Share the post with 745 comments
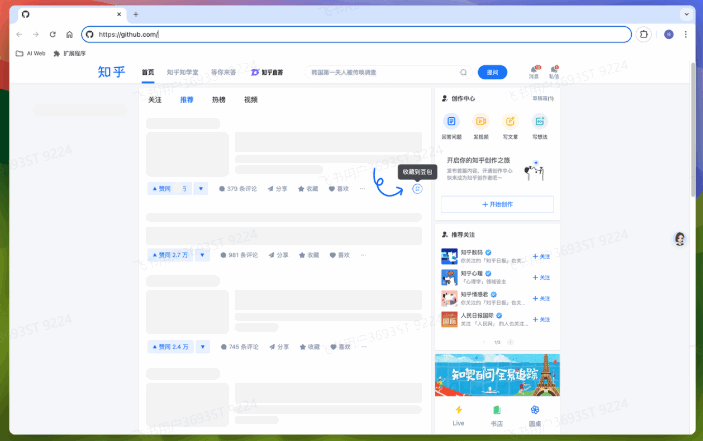Viewport: 703px width, 441px height. click(x=279, y=347)
